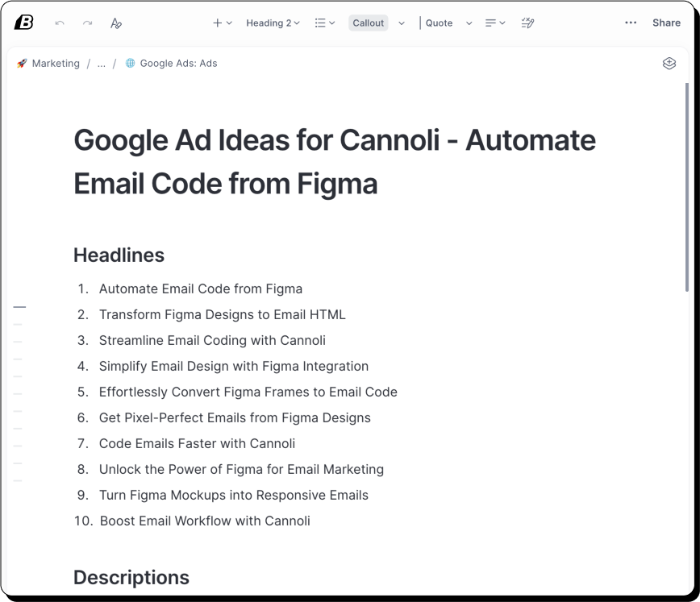700x602 pixels.
Task: Redo the last edit
Action: coord(87,23)
